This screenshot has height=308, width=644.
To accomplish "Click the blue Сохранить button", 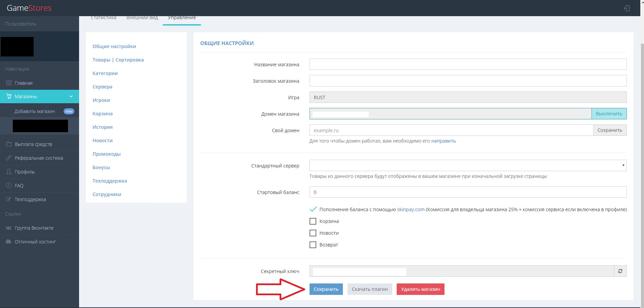I will coord(326,289).
